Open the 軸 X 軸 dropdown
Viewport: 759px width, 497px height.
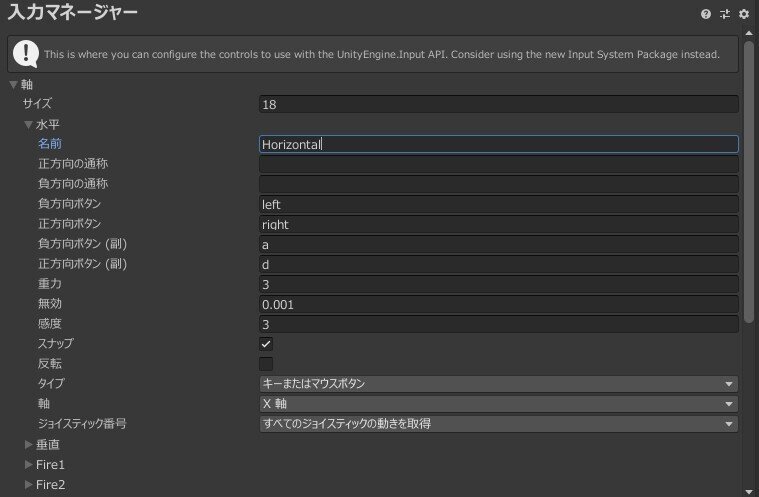tap(498, 404)
